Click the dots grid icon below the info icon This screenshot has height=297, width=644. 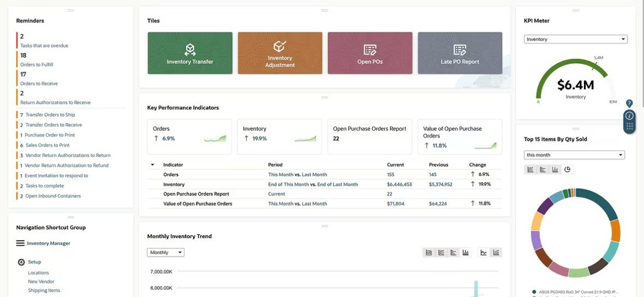(629, 127)
